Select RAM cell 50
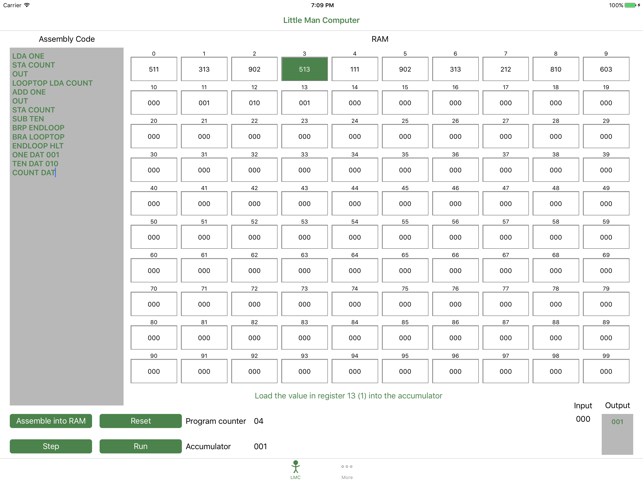The width and height of the screenshot is (643, 482). click(154, 237)
